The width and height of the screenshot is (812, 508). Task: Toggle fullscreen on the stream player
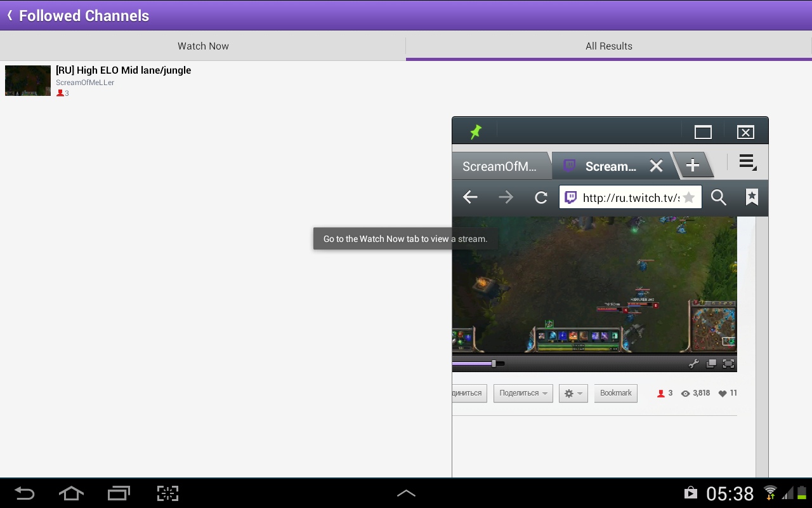[728, 364]
